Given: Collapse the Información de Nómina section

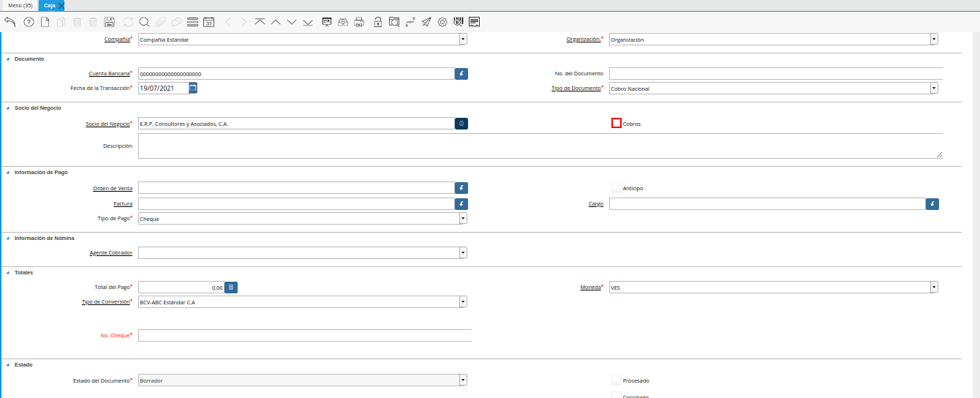Looking at the screenshot, I should 8,238.
